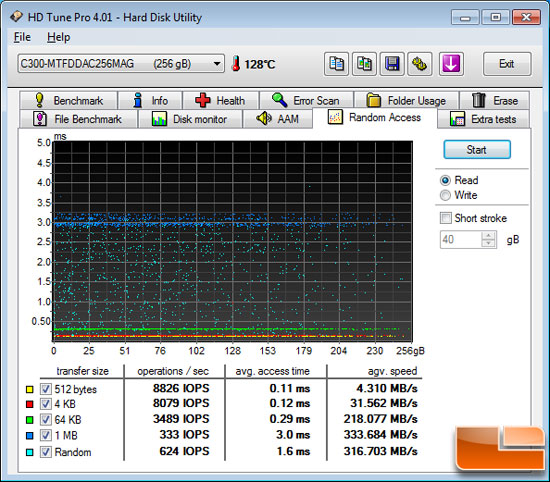Click the HD Tune Pro title bar icon
550x482 pixels.
tap(16, 17)
